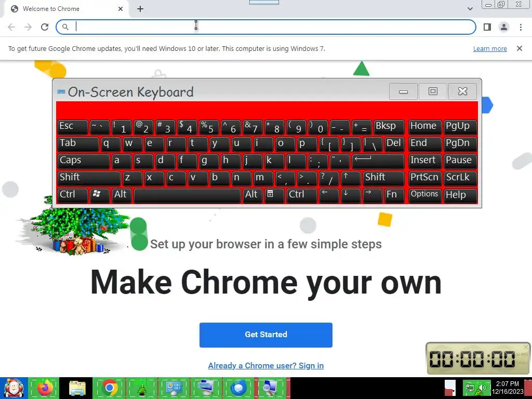
Task: Click the Christmas tree taskbar icon
Action: (x=141, y=388)
